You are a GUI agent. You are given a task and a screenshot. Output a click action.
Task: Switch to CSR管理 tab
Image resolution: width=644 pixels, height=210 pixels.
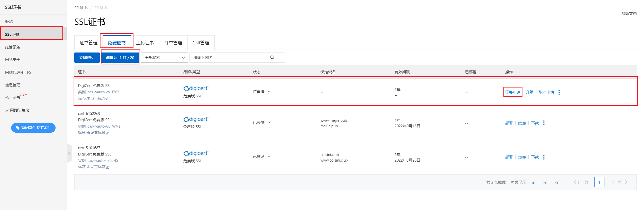click(x=201, y=43)
